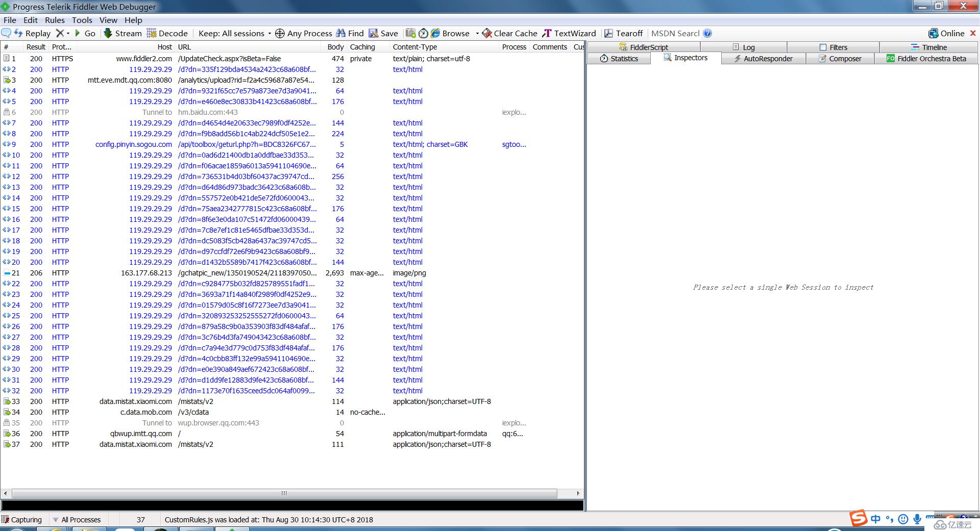The image size is (980, 531).
Task: Sort sessions by Host column header
Action: 126,46
